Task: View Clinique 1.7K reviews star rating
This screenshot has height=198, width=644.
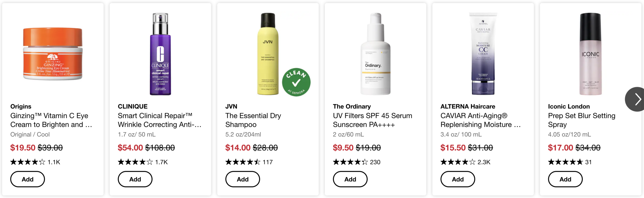Action: tap(135, 162)
